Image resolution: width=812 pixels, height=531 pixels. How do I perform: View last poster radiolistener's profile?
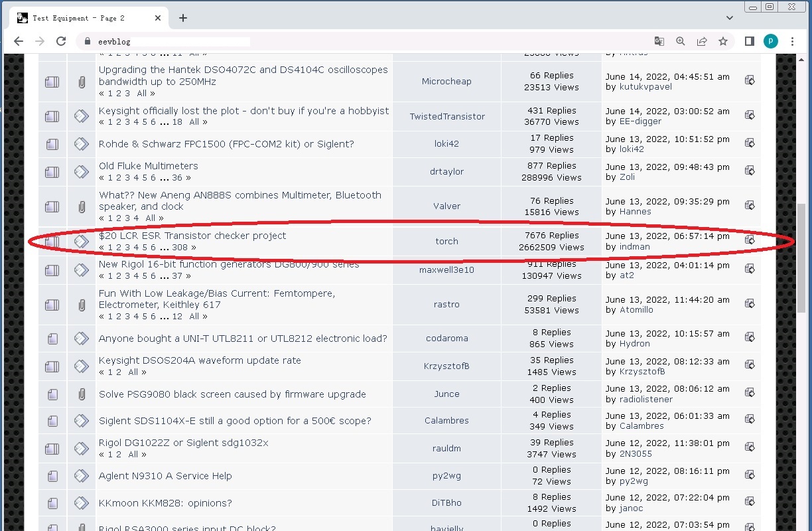[x=646, y=400]
